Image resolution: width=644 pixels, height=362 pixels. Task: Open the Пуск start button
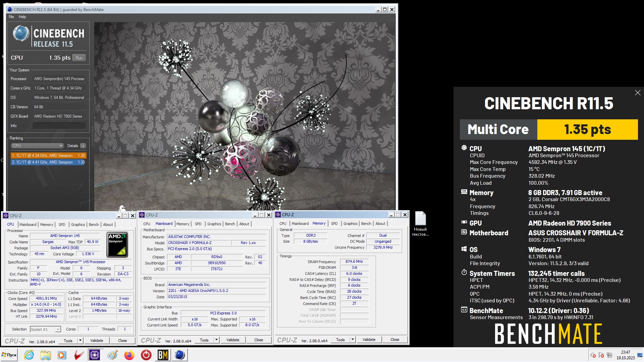pos(9,355)
